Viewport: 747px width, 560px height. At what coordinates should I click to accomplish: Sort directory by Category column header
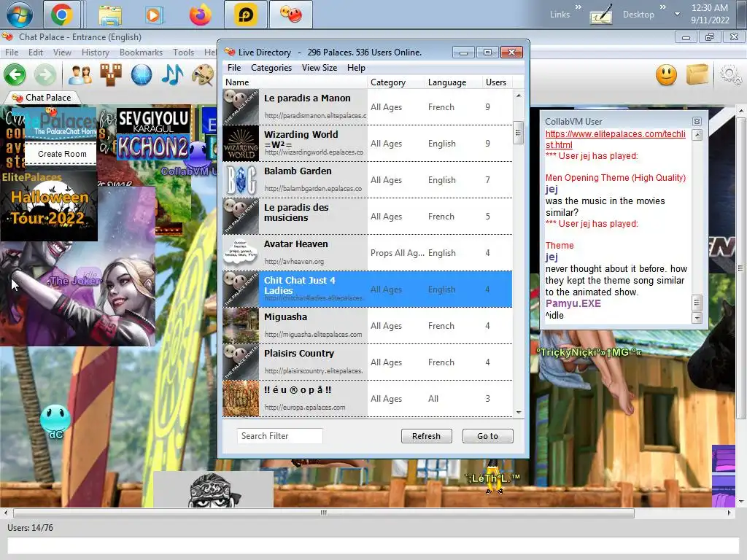(x=396, y=82)
